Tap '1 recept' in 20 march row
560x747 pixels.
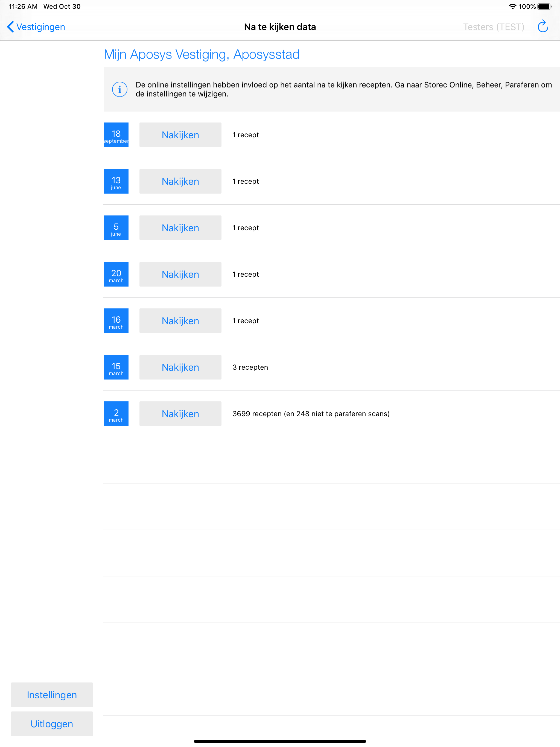tap(246, 274)
